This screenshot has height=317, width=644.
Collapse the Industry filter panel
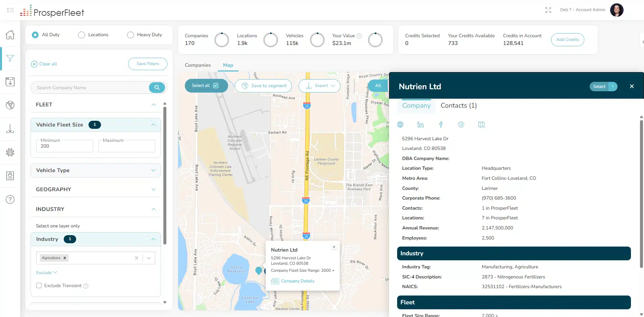pyautogui.click(x=153, y=239)
